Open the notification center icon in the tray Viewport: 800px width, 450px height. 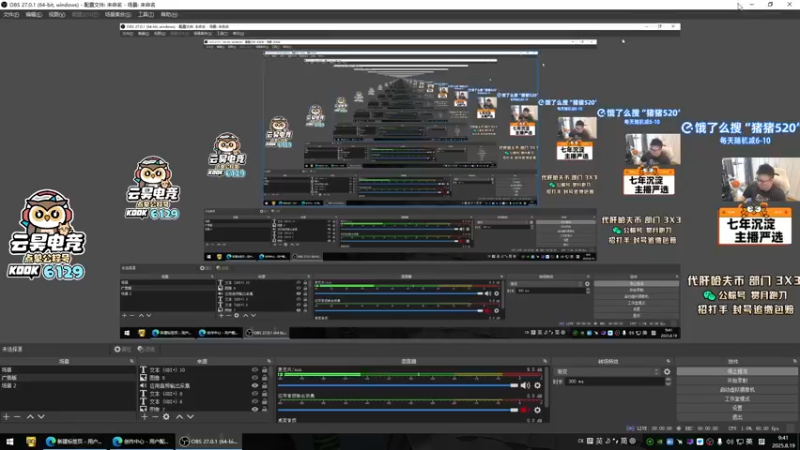(762, 441)
